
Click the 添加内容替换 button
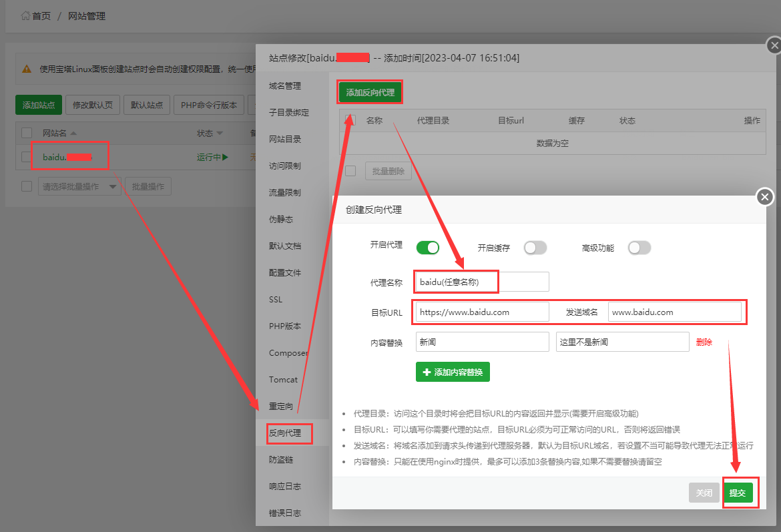click(x=453, y=372)
